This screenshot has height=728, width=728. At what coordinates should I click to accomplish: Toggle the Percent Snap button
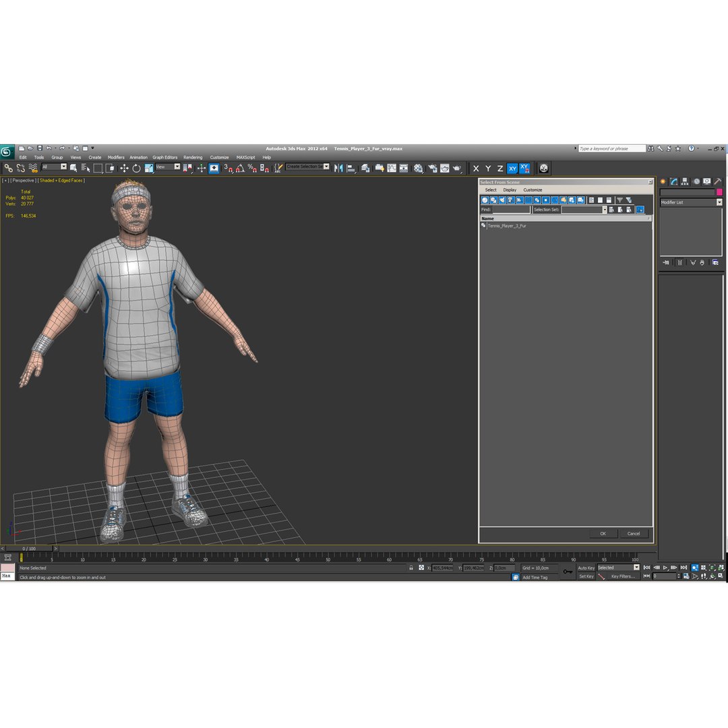pyautogui.click(x=252, y=168)
